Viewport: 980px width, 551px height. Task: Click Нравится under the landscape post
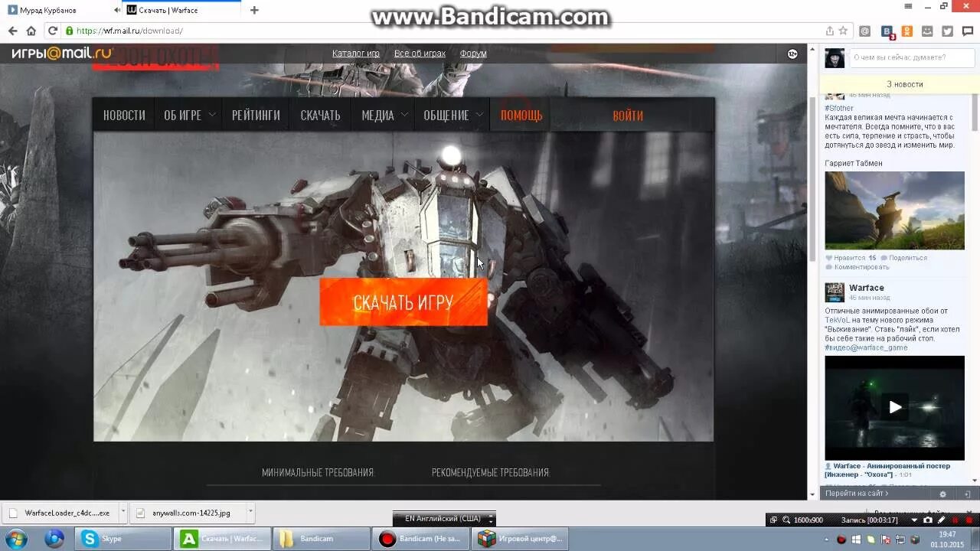coord(849,258)
